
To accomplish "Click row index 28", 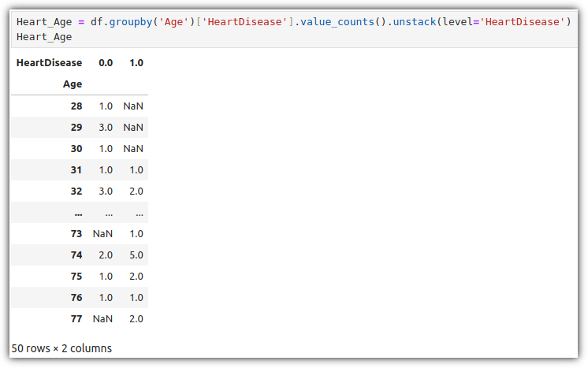I will tap(76, 106).
